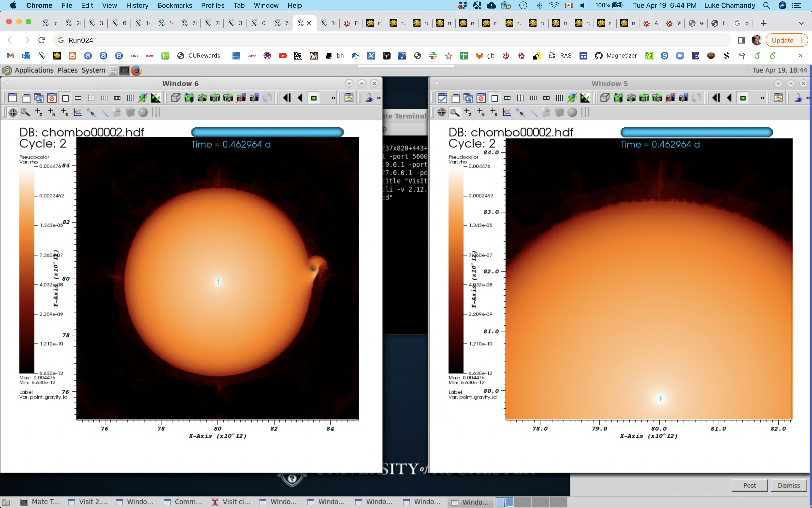Select Lineout curve mode in Window 6
Image resolution: width=812 pixels, height=508 pixels.
point(78,112)
